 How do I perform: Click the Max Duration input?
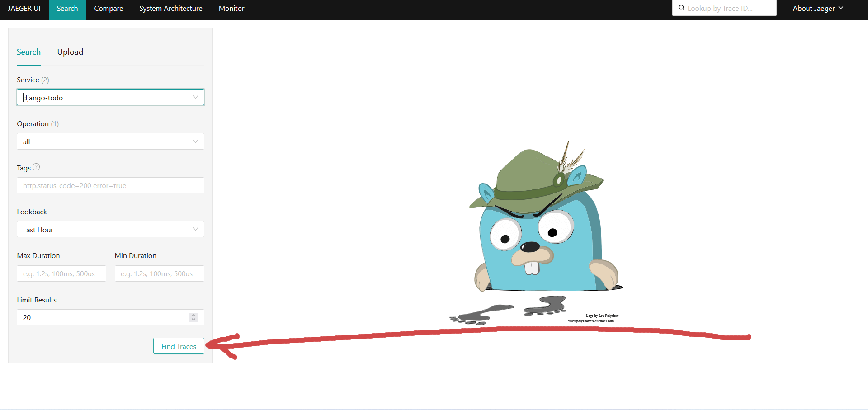(61, 273)
